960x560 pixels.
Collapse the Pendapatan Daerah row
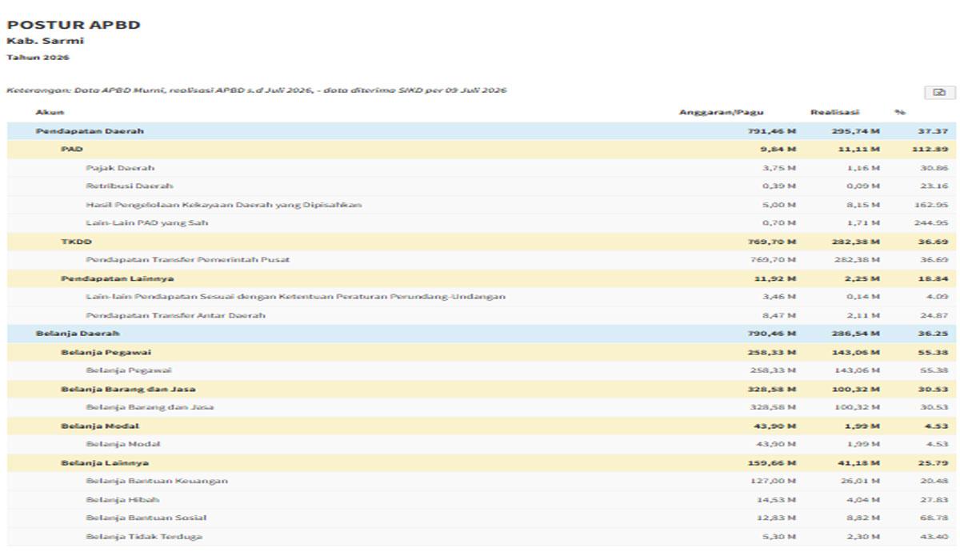pos(482,131)
